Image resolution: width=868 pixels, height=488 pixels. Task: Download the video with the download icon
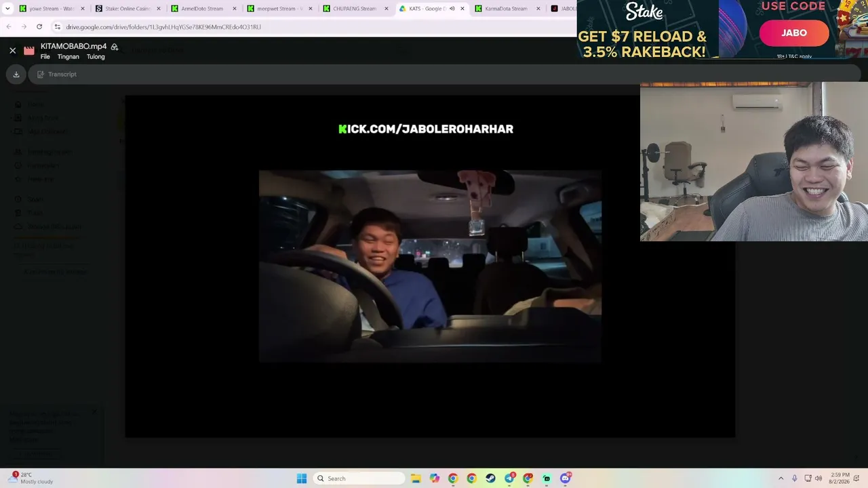click(x=16, y=75)
